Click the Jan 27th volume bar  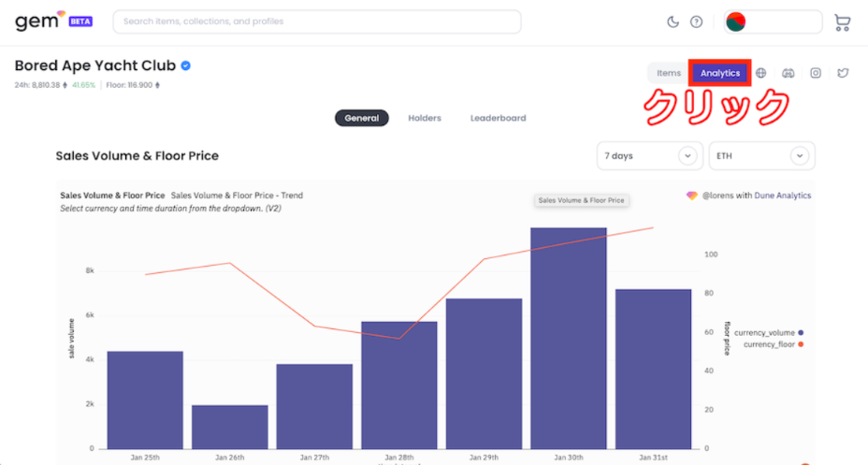(x=314, y=406)
